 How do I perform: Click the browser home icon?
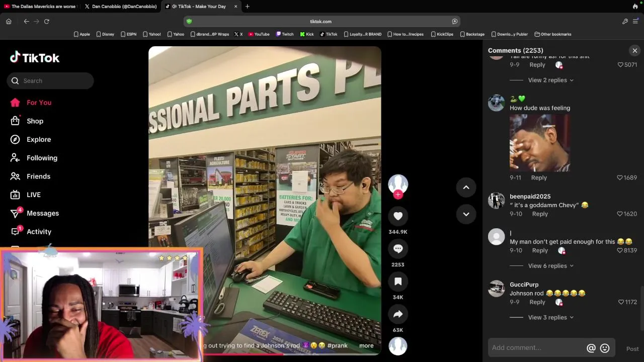tap(9, 22)
